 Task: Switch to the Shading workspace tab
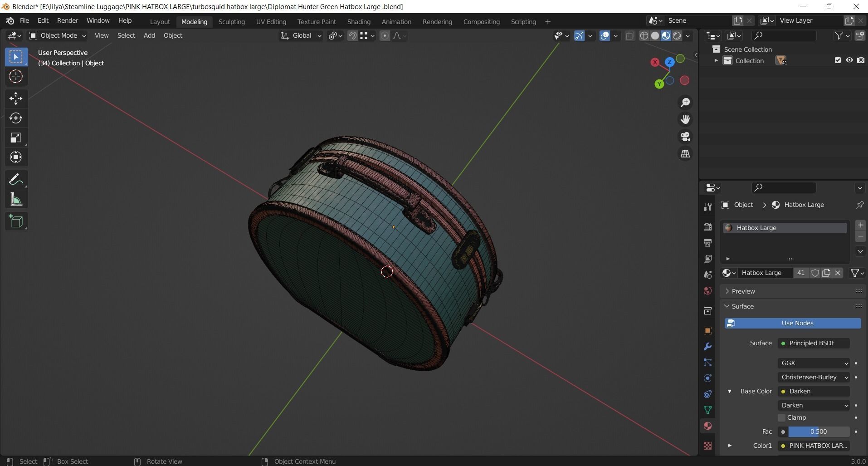(359, 22)
